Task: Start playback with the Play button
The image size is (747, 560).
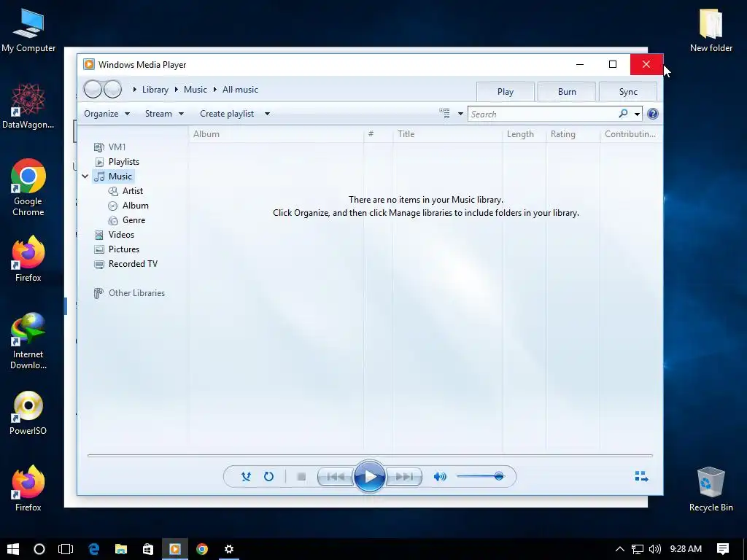Action: coord(370,477)
